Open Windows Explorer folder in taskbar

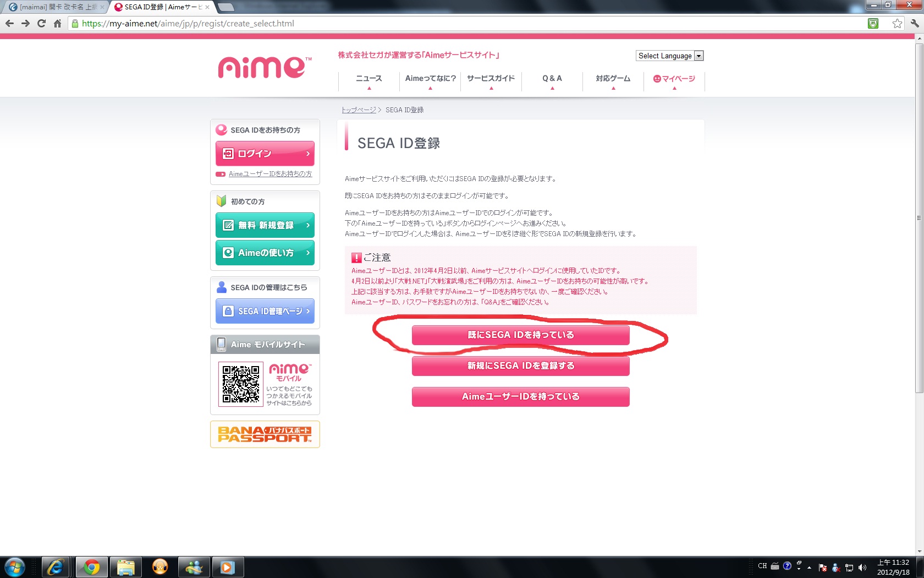tap(126, 567)
